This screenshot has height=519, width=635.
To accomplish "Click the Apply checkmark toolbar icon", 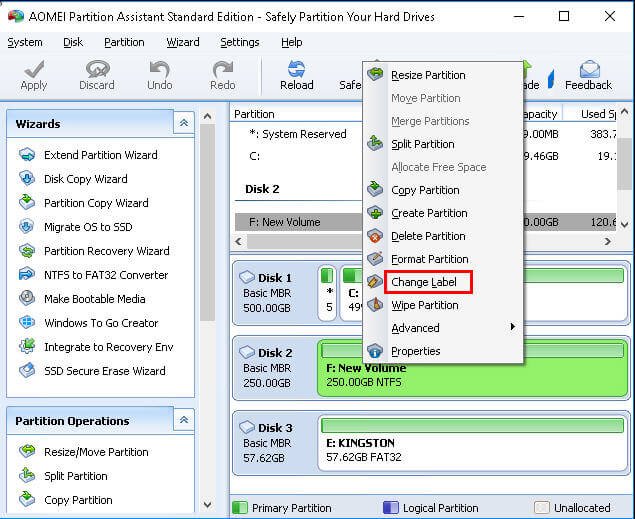I will [34, 69].
